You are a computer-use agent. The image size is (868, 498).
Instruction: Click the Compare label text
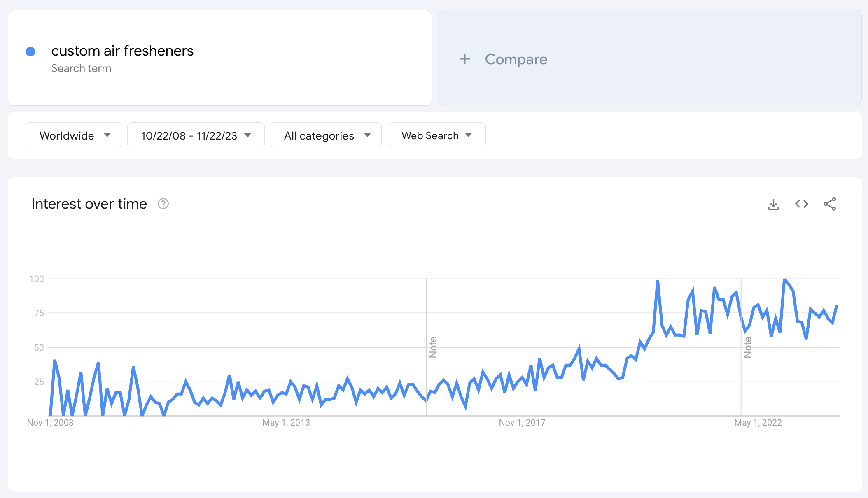(x=516, y=59)
